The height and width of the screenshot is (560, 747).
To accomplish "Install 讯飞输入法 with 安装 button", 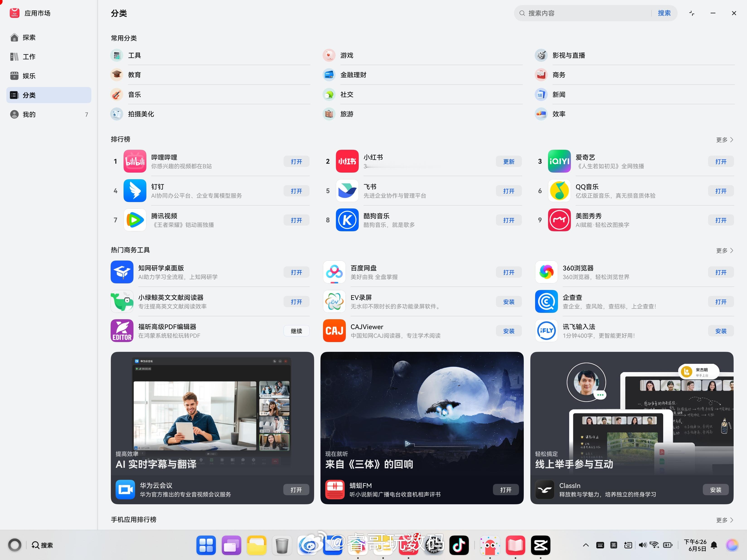I will (x=721, y=331).
